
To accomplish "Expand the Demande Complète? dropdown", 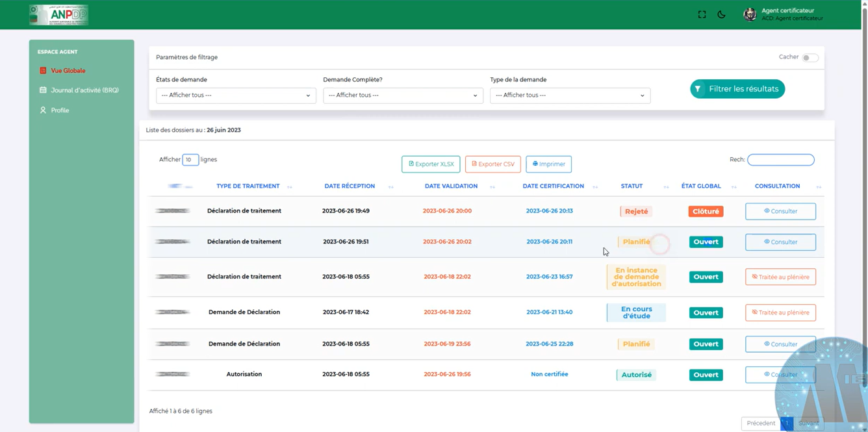I will 402,95.
